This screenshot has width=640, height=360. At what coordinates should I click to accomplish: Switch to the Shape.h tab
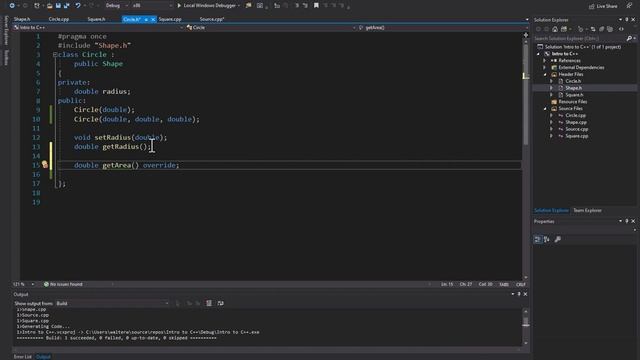(x=22, y=19)
